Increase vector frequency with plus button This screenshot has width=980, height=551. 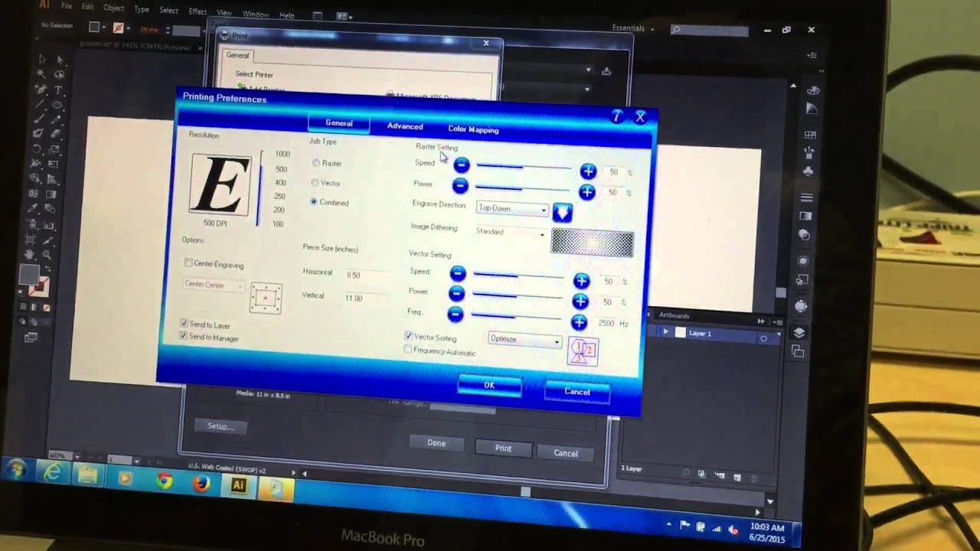pyautogui.click(x=579, y=322)
